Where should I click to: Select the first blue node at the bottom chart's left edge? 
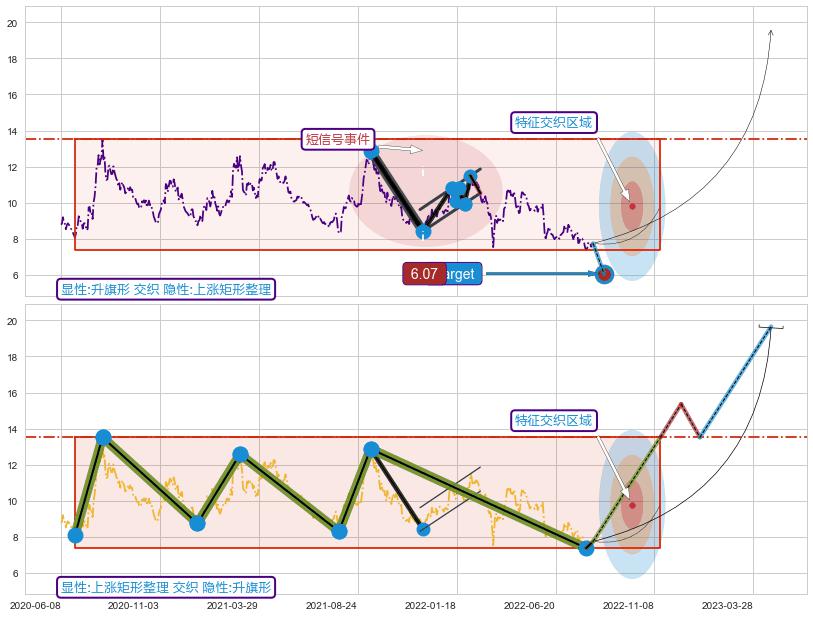pos(75,535)
